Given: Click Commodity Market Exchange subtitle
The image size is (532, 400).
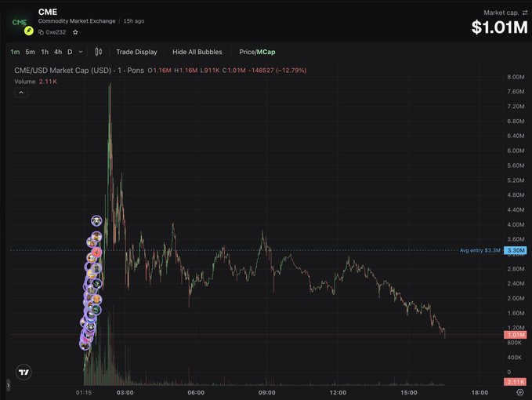Looking at the screenshot, I should pos(77,21).
